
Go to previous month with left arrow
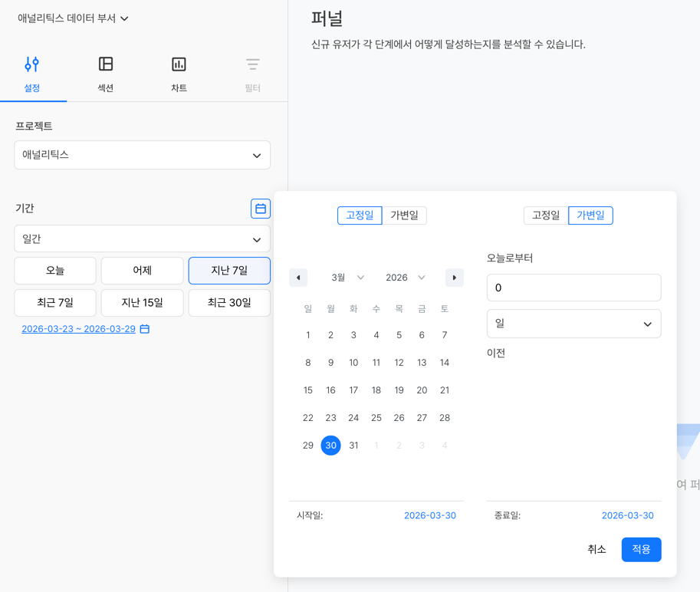click(x=298, y=278)
